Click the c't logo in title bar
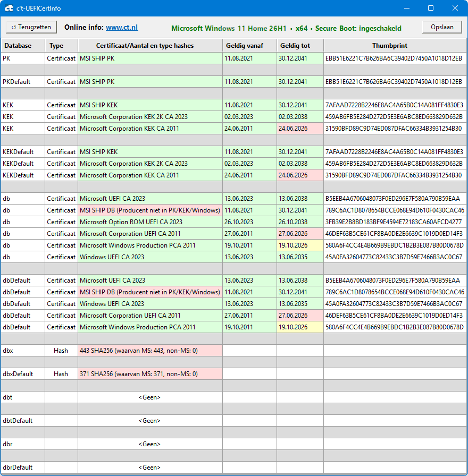 pyautogui.click(x=9, y=8)
